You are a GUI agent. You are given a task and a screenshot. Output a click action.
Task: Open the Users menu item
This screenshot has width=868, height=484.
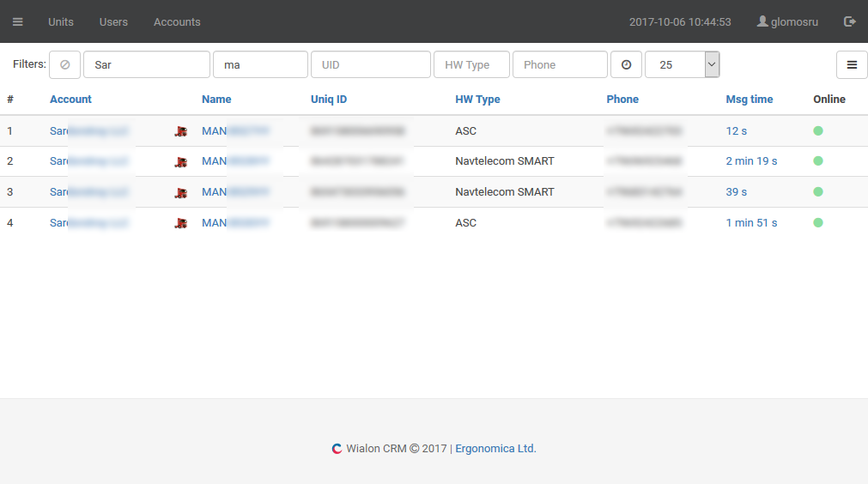pos(113,21)
